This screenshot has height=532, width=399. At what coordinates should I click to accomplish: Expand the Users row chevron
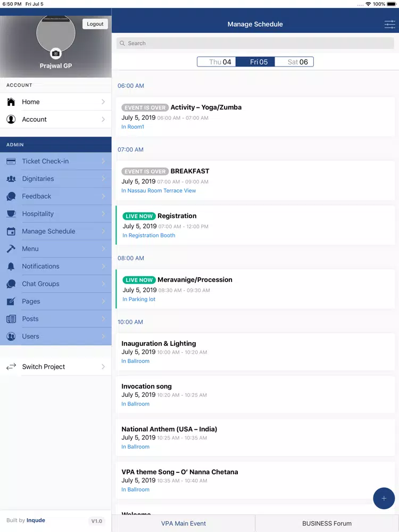103,337
